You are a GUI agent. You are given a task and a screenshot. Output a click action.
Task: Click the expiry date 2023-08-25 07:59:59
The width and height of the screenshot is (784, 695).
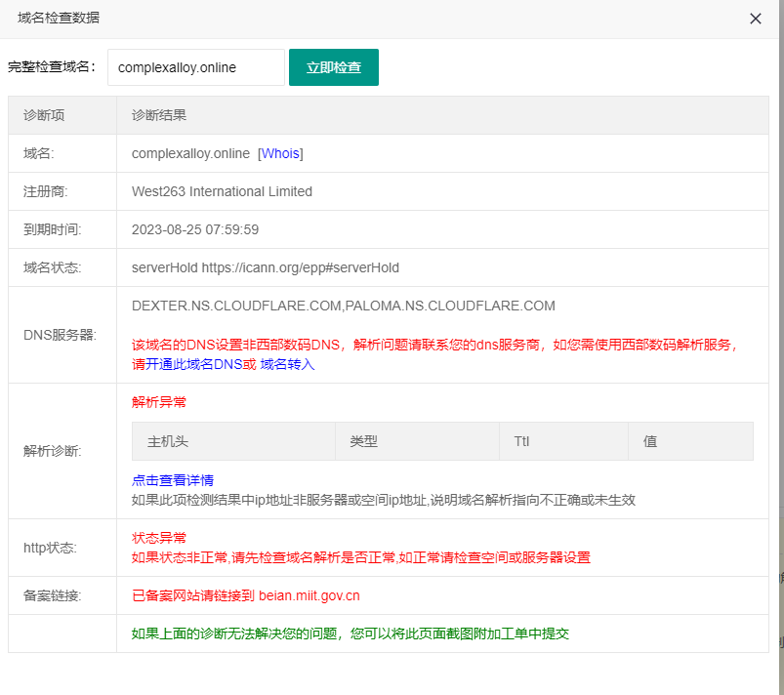click(194, 229)
